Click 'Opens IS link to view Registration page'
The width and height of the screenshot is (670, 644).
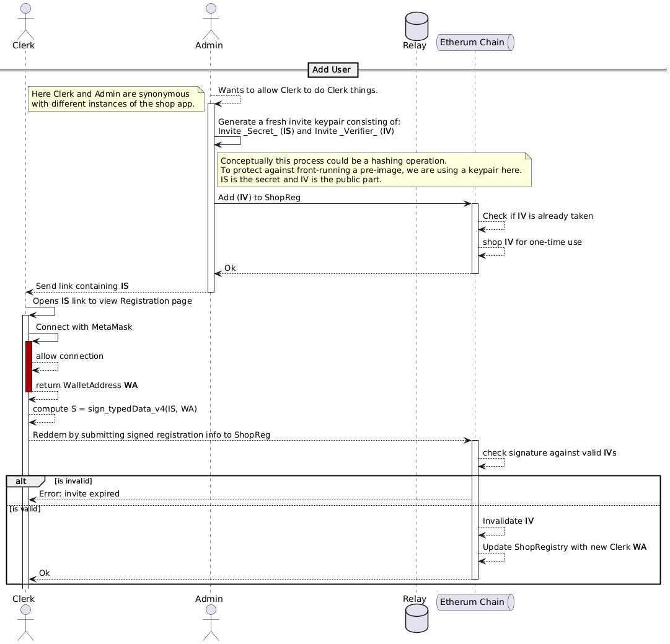(112, 301)
